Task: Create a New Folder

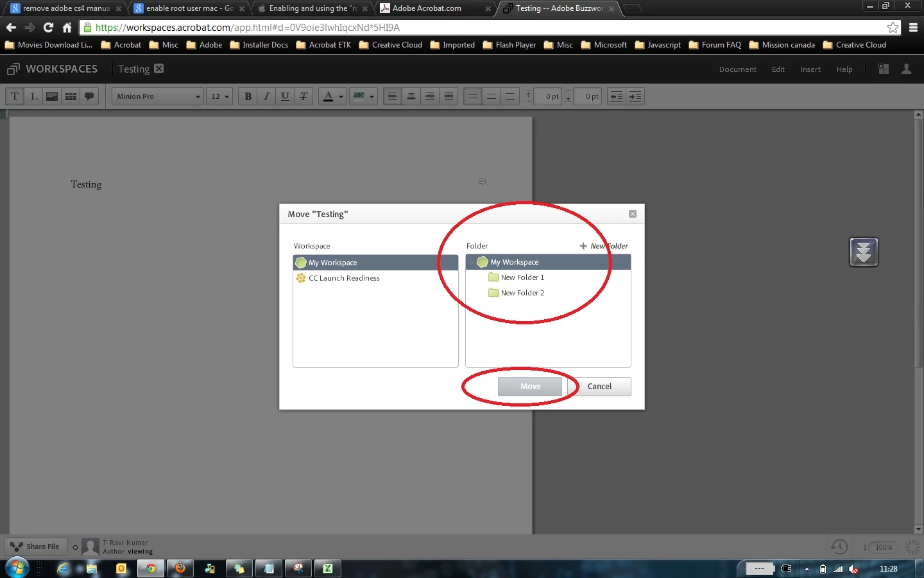Action: pyautogui.click(x=604, y=246)
